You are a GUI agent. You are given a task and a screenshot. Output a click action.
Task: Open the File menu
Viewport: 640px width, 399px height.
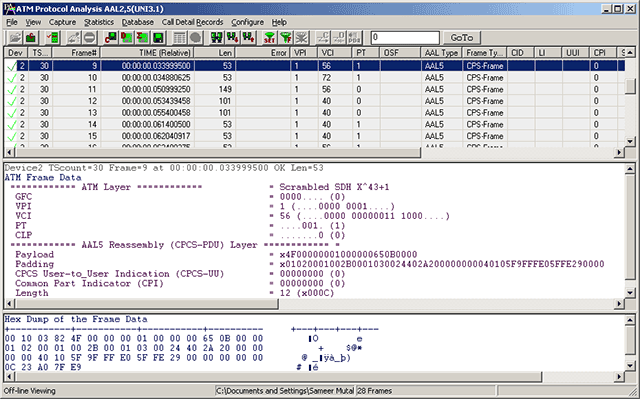click(x=12, y=22)
